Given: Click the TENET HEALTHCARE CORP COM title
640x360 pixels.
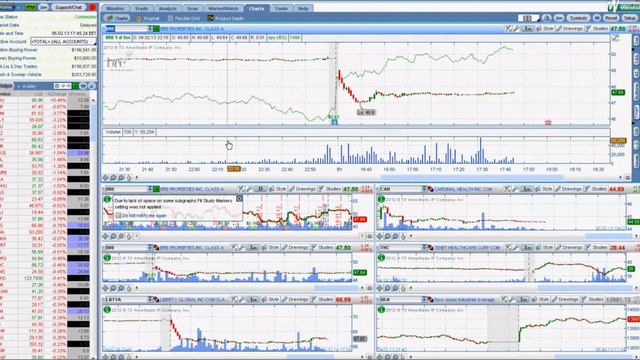Looking at the screenshot, I should [467, 247].
